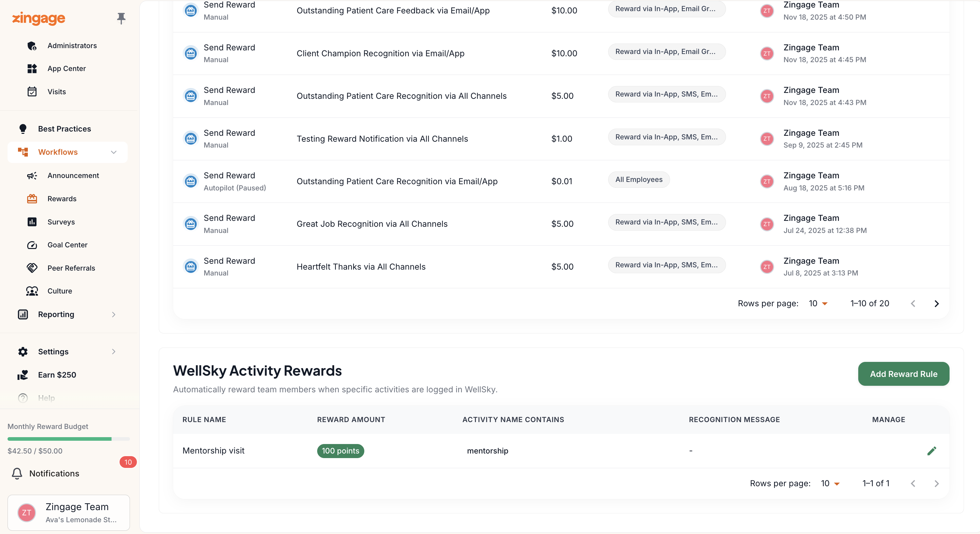The width and height of the screenshot is (980, 534).
Task: Click the Culture people icon
Action: click(32, 291)
